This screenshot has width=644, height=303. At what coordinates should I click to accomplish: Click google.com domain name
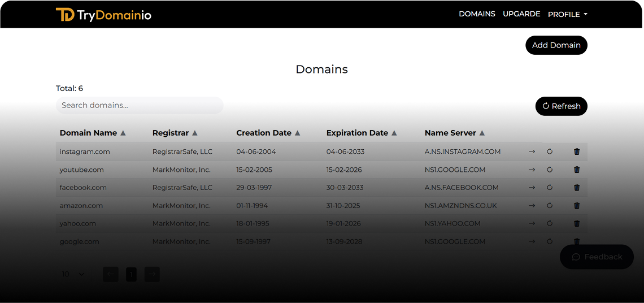pos(79,242)
